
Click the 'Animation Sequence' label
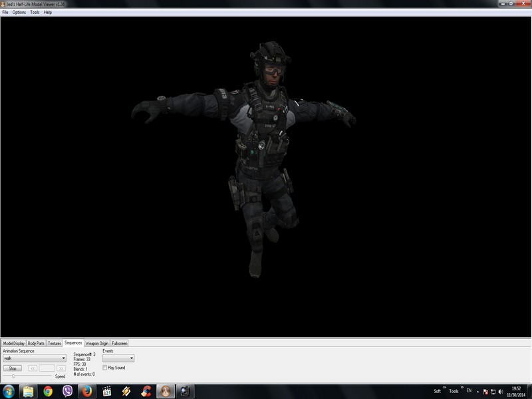pos(19,351)
